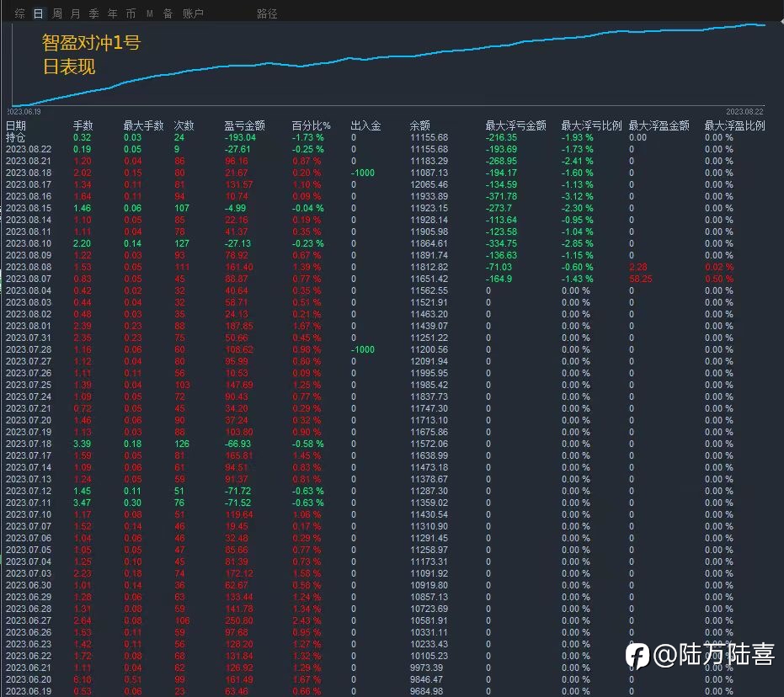Image resolution: width=784 pixels, height=697 pixels.
Task: Click max floating profit 2.28
Action: (638, 267)
